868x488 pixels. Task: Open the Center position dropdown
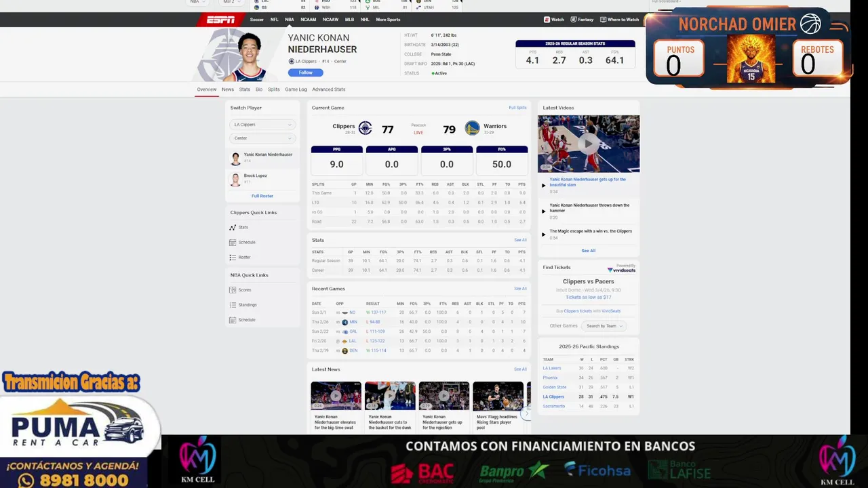click(x=262, y=138)
